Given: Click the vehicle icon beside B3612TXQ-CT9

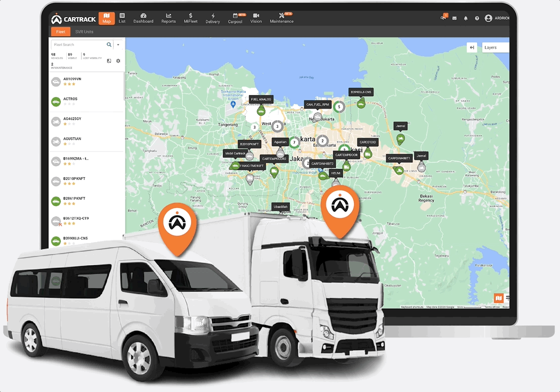Looking at the screenshot, I should [x=56, y=221].
